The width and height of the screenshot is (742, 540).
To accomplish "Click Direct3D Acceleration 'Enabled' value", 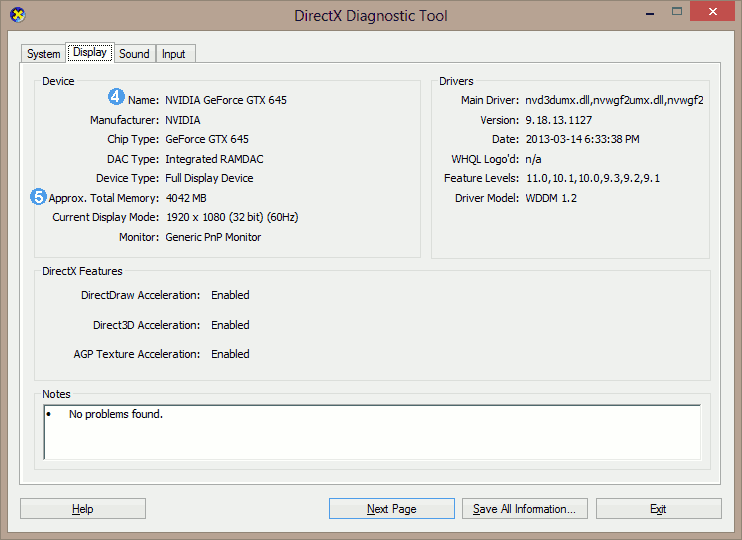I will point(230,325).
